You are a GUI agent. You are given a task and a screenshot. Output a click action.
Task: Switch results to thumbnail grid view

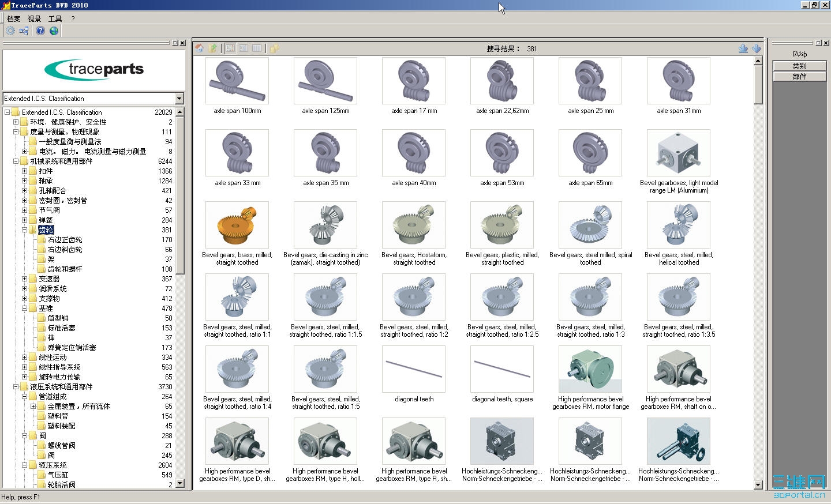(230, 48)
